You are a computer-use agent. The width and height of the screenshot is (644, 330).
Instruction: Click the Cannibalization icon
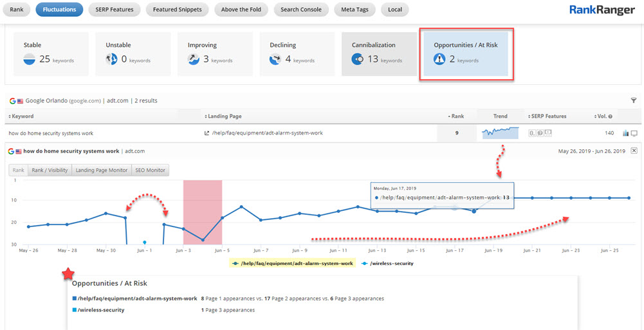358,60
